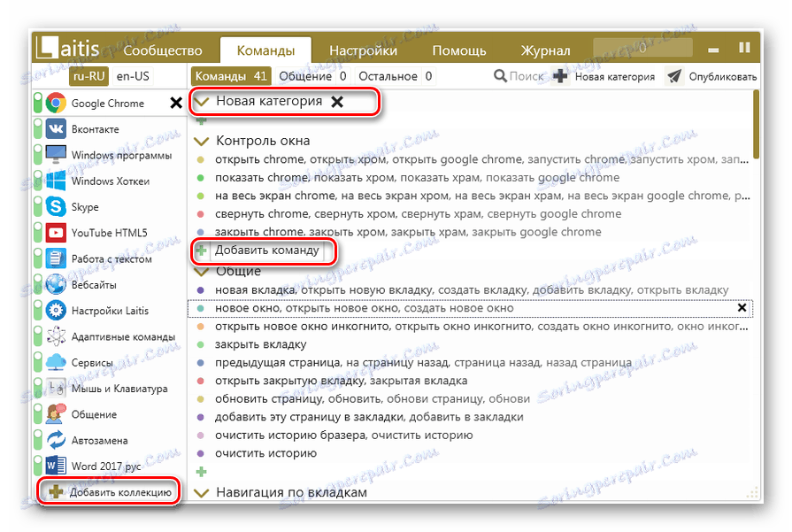Go to the Настройки tab
Screen dimensions: 792x532
click(363, 50)
